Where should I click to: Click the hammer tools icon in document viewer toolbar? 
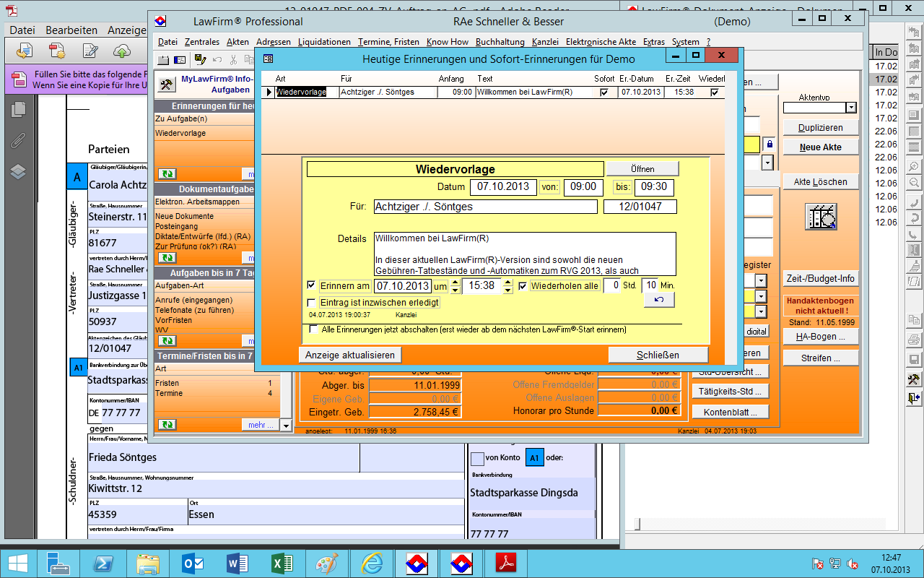[x=915, y=379]
